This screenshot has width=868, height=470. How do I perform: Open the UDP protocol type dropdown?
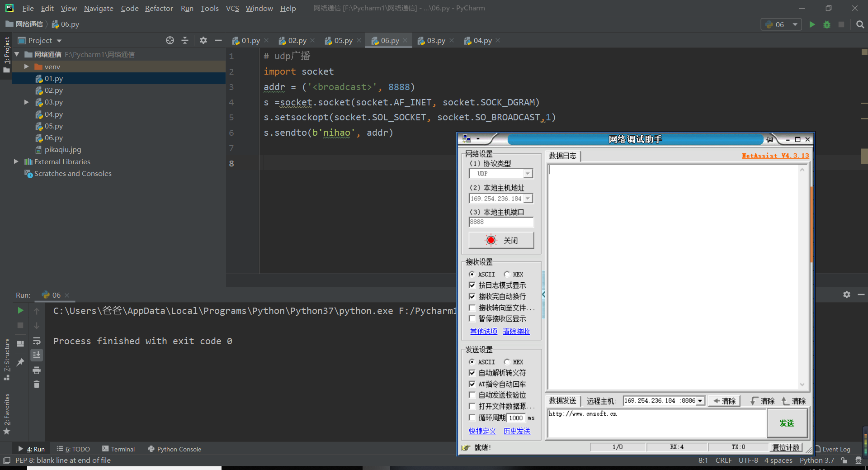(528, 174)
